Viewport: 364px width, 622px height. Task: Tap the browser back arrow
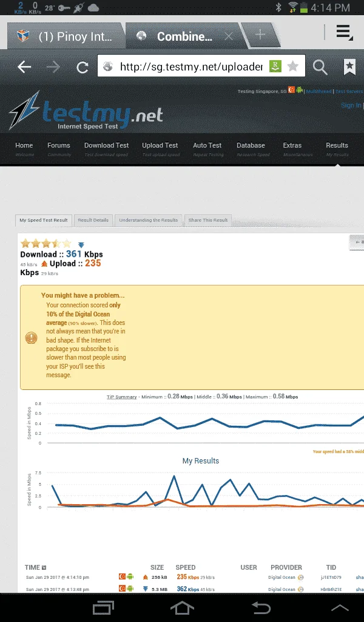pos(24,67)
